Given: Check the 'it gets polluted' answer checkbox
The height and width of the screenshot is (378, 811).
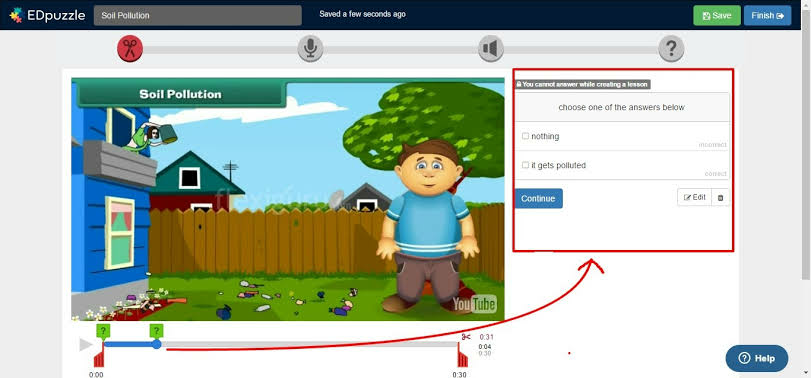Looking at the screenshot, I should click(x=525, y=165).
